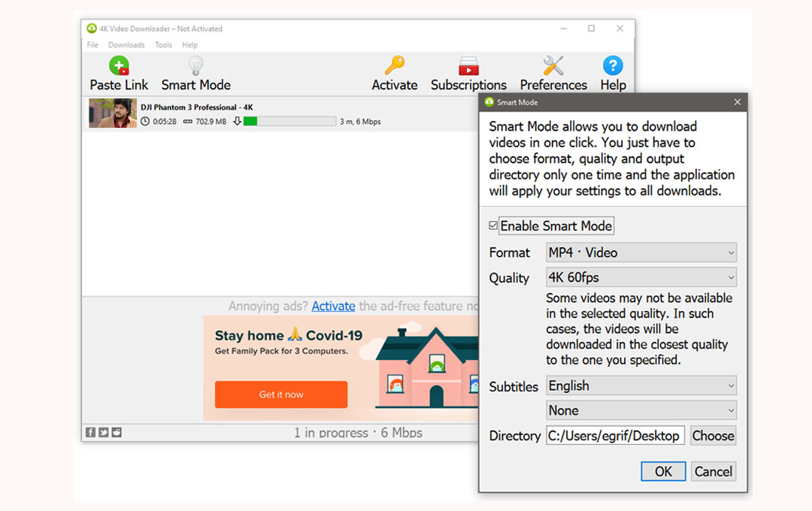812x511 pixels.
Task: Open the File menu
Action: [x=92, y=45]
